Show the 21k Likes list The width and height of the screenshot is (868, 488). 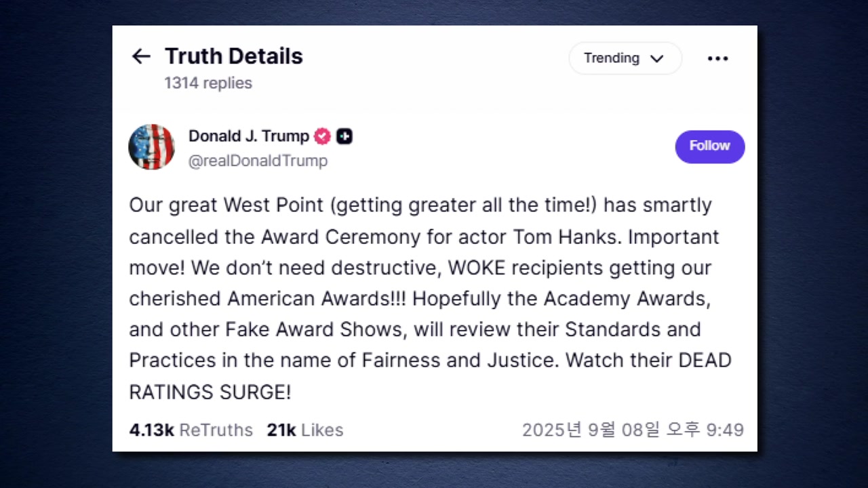coord(305,430)
